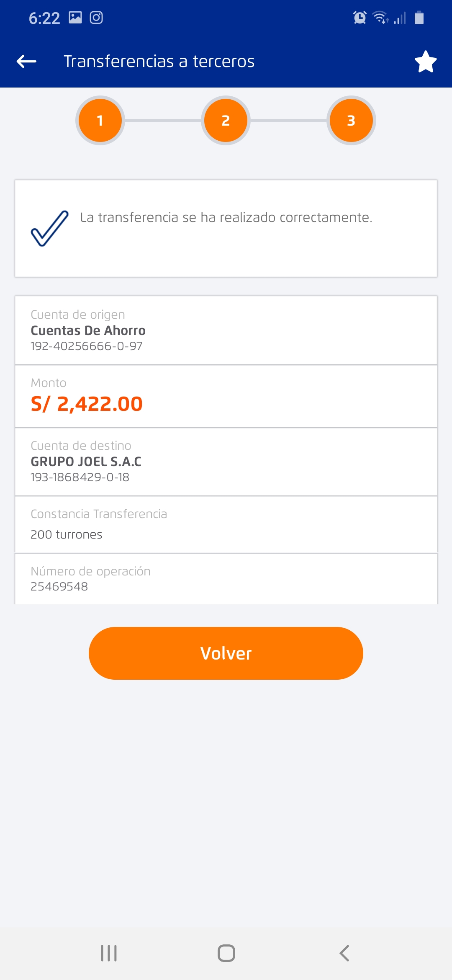This screenshot has width=452, height=980.
Task: Select operation number 25469548
Action: 59,586
